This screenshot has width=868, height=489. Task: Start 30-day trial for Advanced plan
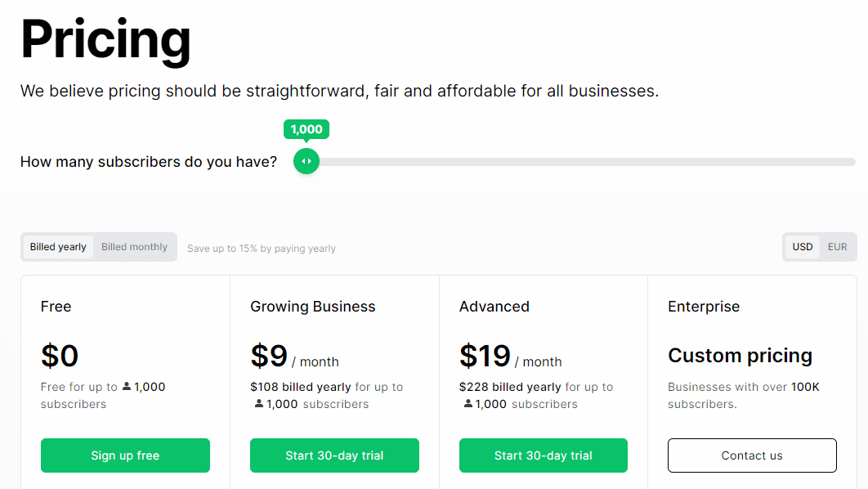point(544,455)
